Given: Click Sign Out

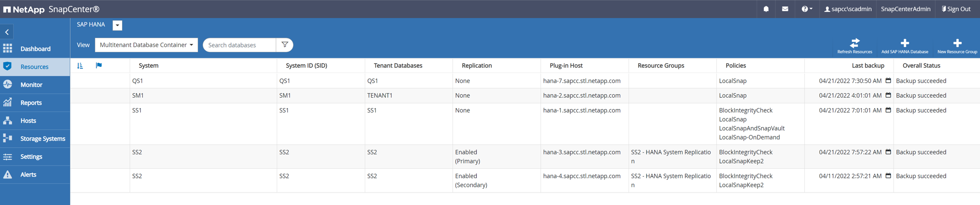Looking at the screenshot, I should point(956,9).
